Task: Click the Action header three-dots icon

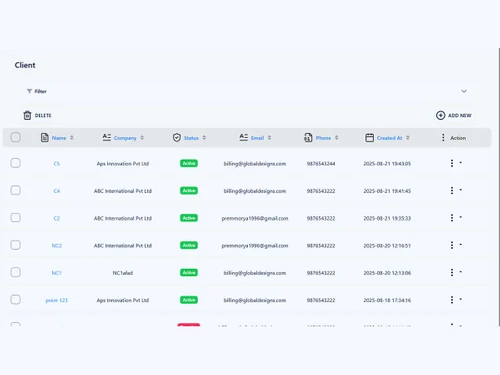Action: [443, 137]
